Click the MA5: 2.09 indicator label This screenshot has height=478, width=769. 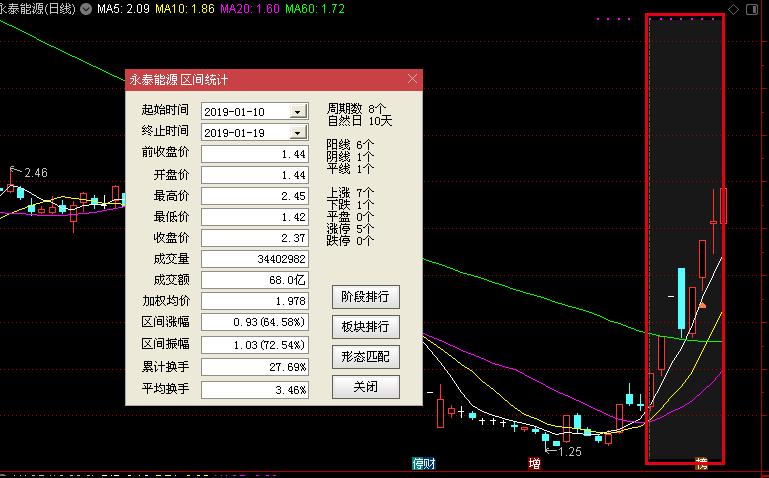pyautogui.click(x=123, y=9)
